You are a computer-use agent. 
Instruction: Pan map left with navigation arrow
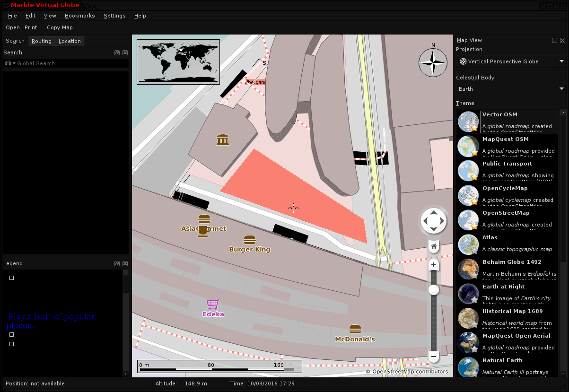[x=425, y=221]
